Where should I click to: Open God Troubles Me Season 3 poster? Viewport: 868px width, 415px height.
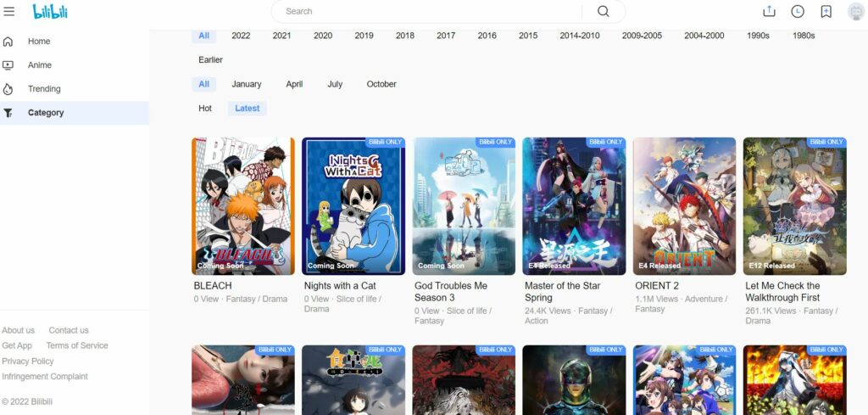tap(464, 206)
